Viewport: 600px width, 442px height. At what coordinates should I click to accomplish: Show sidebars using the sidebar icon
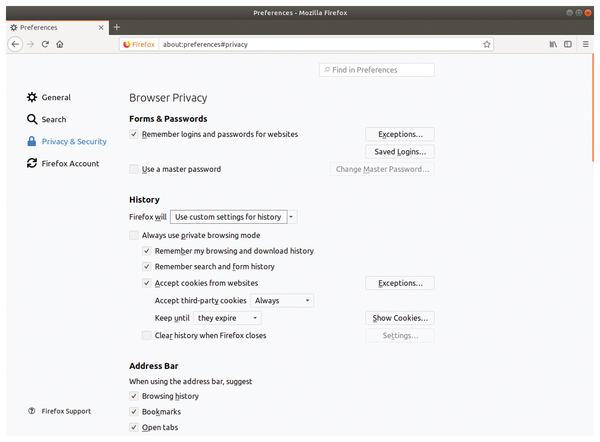(568, 44)
